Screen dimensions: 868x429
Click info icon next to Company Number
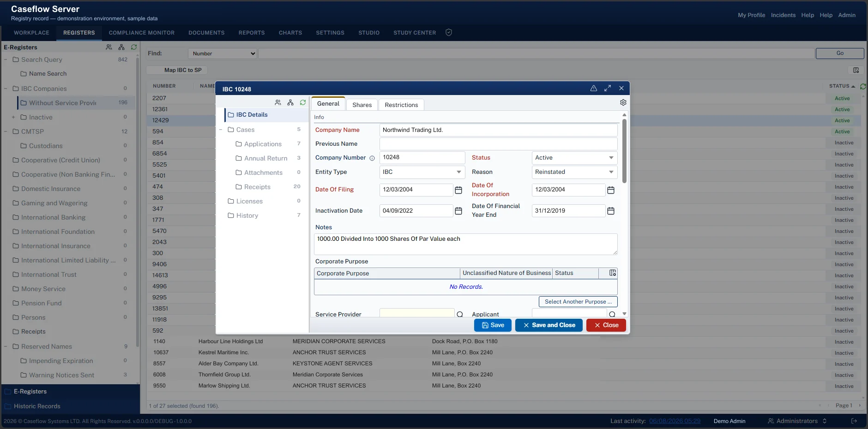(372, 158)
